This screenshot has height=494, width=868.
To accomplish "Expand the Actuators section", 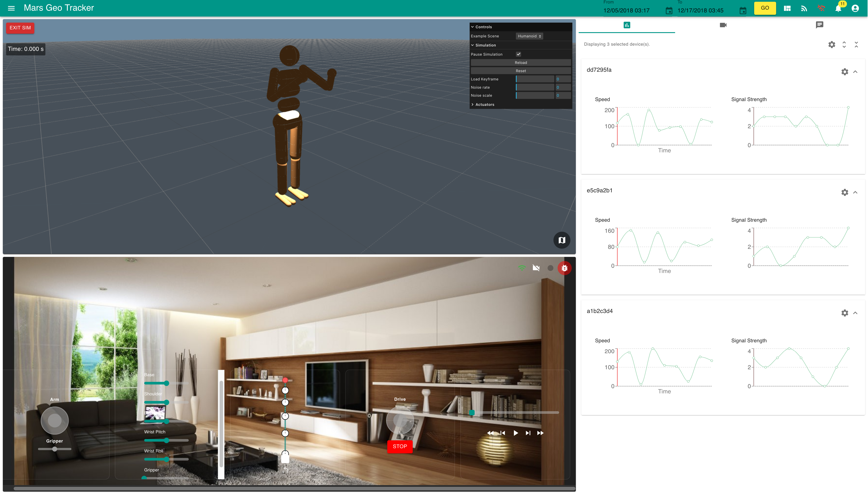I will (x=485, y=105).
